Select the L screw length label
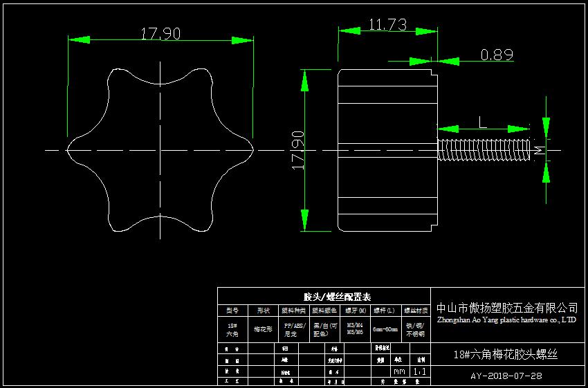Image resolution: width=588 pixels, height=388 pixels. pyautogui.click(x=483, y=122)
